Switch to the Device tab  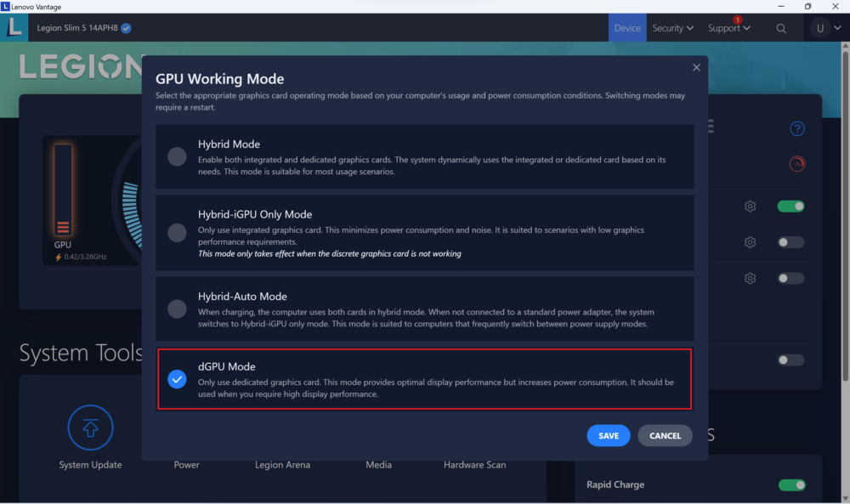(627, 28)
